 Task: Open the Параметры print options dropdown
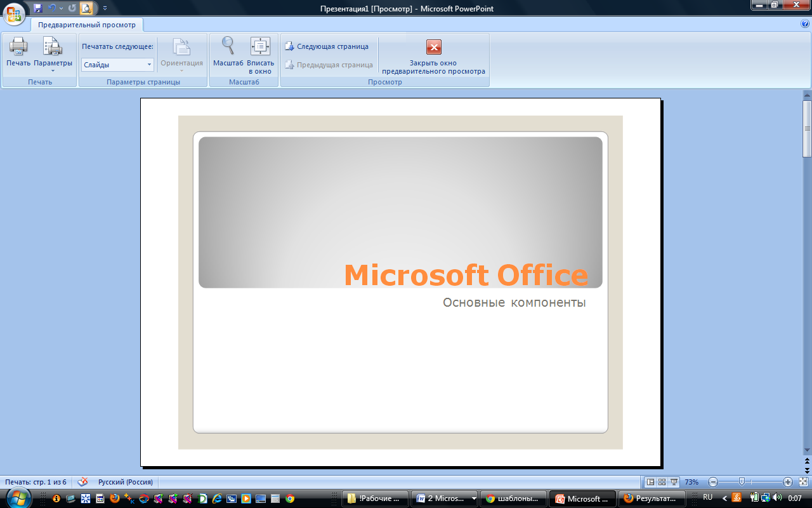pos(53,55)
